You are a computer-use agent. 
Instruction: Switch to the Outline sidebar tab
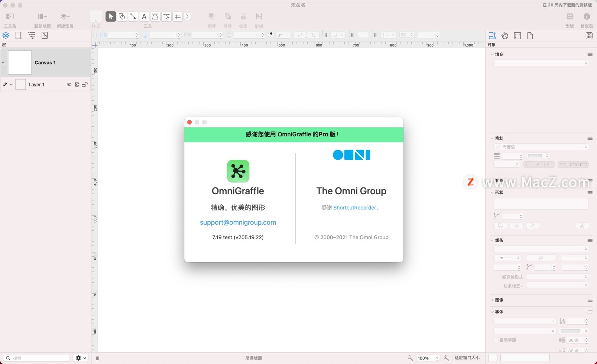tap(32, 35)
